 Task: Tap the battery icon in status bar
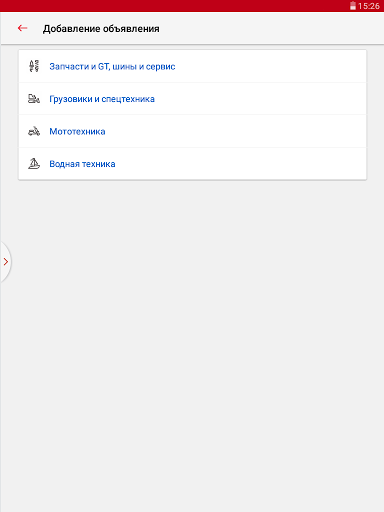tap(353, 6)
